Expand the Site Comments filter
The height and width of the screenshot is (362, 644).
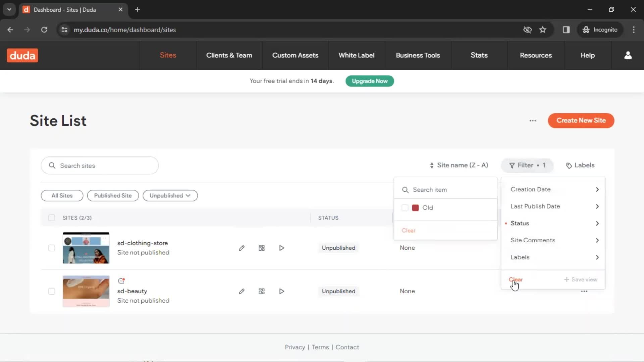pos(553,240)
